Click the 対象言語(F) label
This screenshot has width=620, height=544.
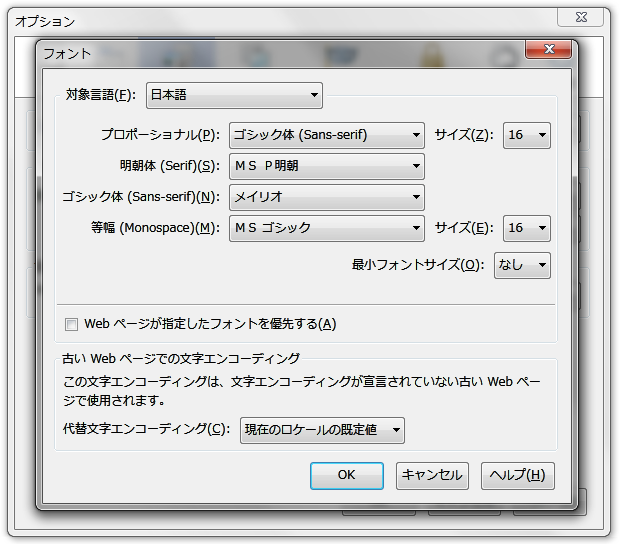(100, 95)
